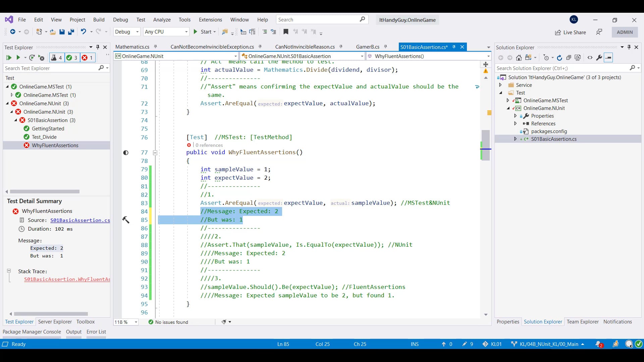This screenshot has width=644, height=362.
Task: Toggle the passed tests filter
Action: pos(72,57)
